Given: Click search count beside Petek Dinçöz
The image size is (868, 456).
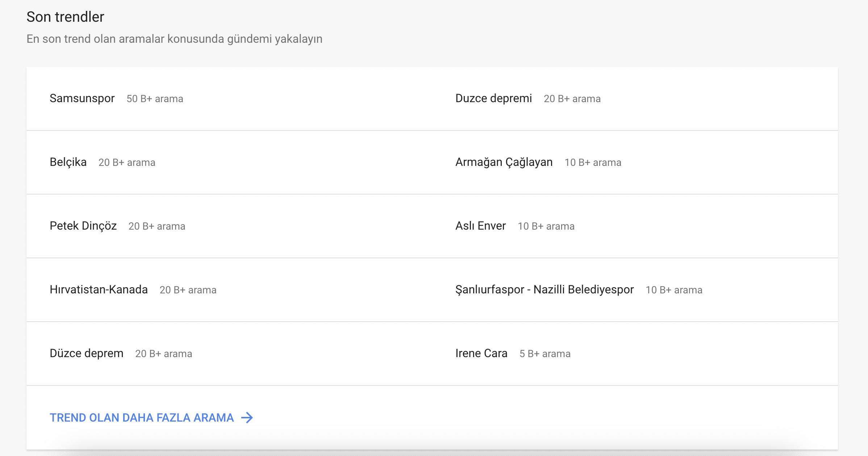Looking at the screenshot, I should tap(157, 226).
